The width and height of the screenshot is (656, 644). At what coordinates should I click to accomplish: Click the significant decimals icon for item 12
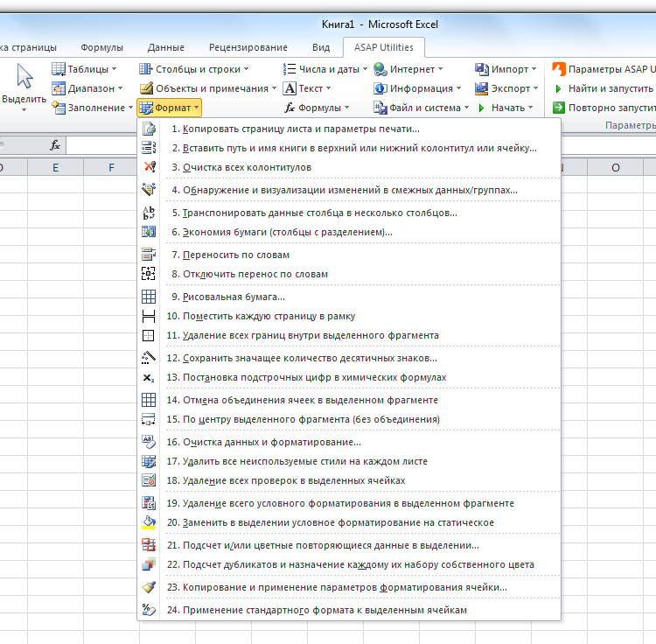[x=149, y=358]
